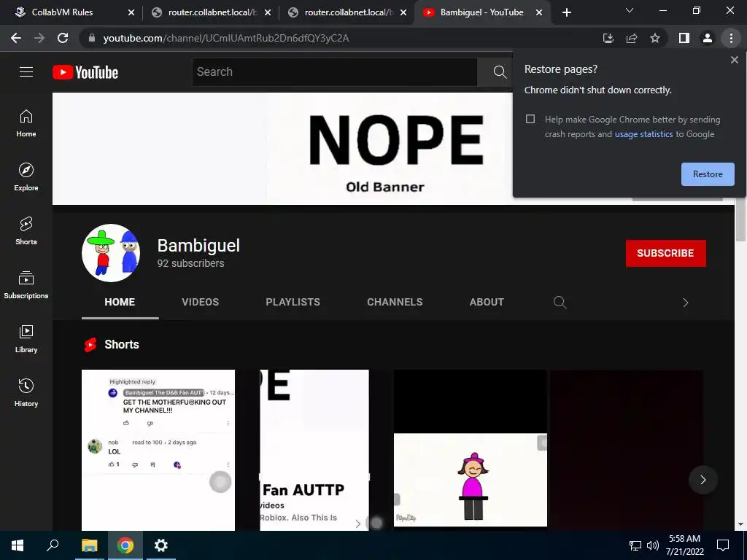Open the Windows Start menu
Image resolution: width=747 pixels, height=560 pixels.
coord(18,545)
